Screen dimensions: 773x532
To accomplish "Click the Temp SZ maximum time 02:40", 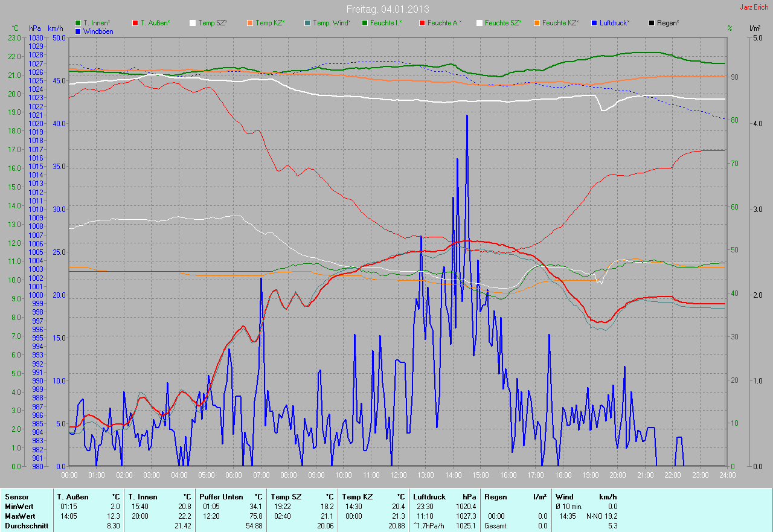I will 283,516.
